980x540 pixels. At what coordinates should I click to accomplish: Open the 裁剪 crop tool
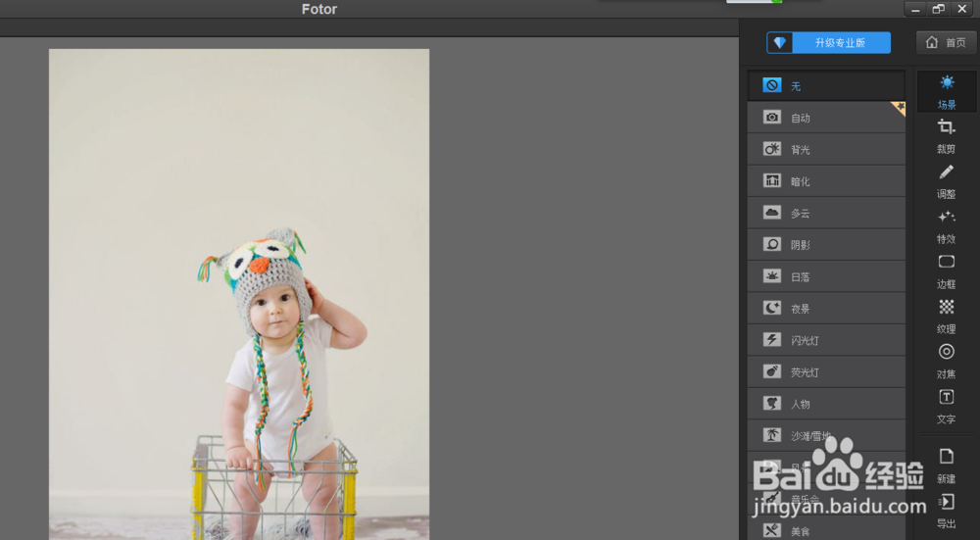click(947, 136)
